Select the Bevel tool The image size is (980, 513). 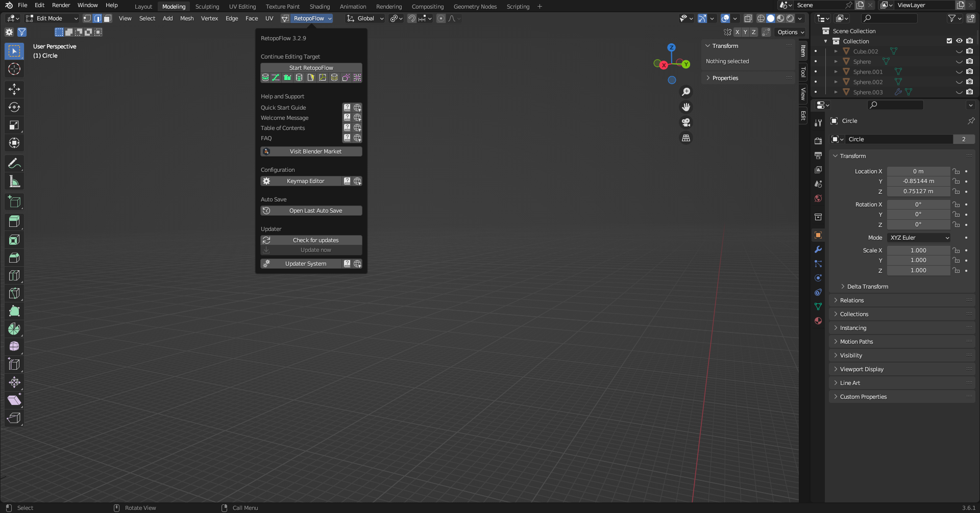tap(14, 258)
